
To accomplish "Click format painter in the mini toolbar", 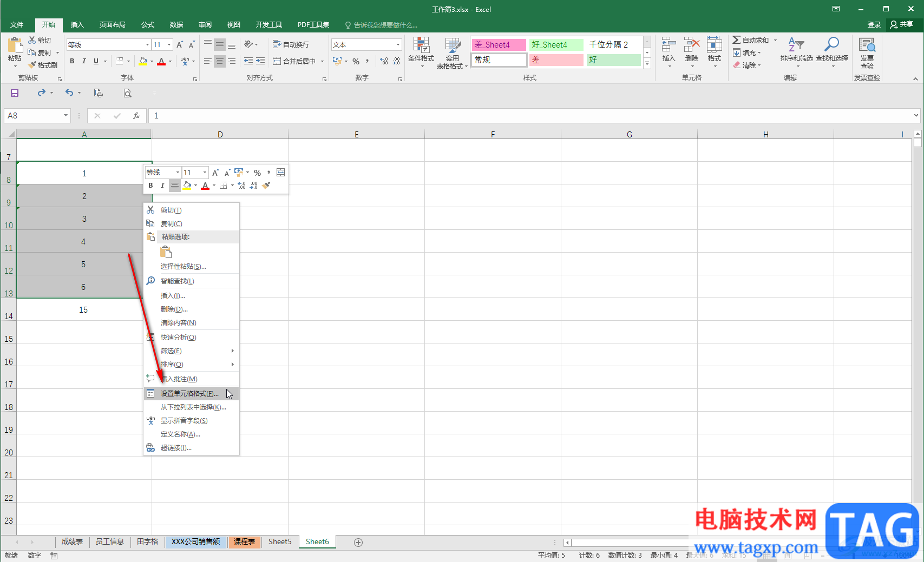I will tap(266, 186).
